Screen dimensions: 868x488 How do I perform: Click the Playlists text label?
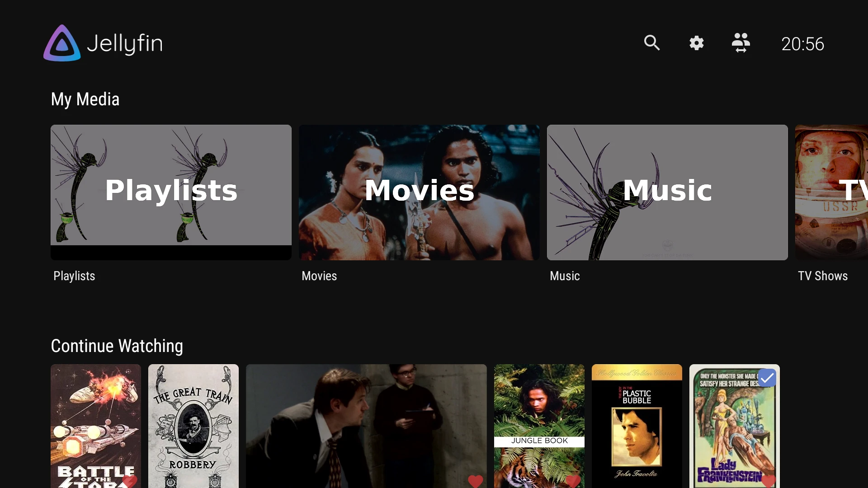74,276
